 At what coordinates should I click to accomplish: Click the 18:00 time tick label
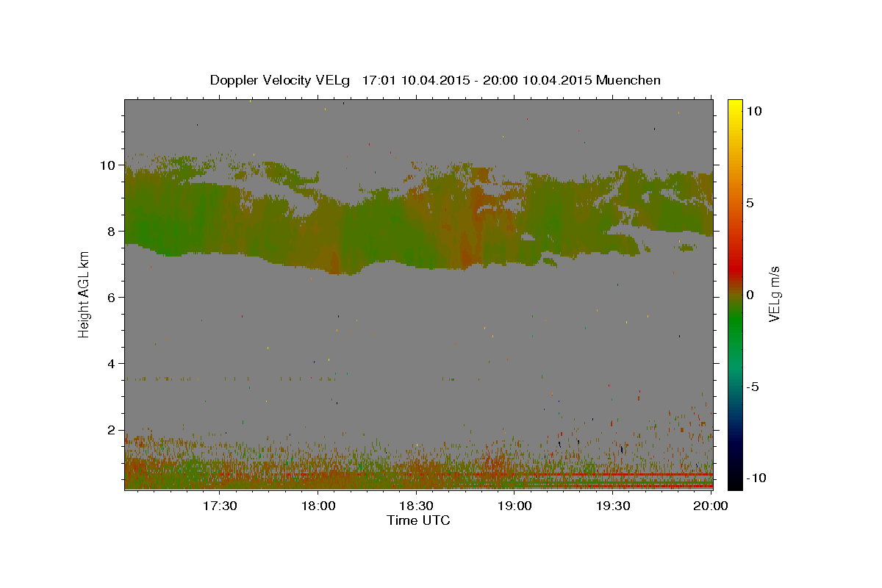click(318, 506)
